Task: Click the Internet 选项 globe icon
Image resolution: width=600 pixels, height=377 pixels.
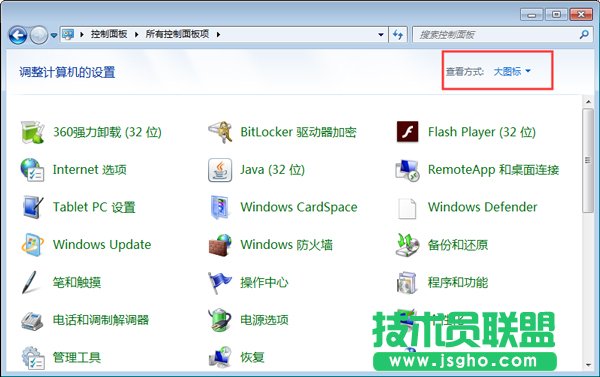Action: click(x=32, y=170)
